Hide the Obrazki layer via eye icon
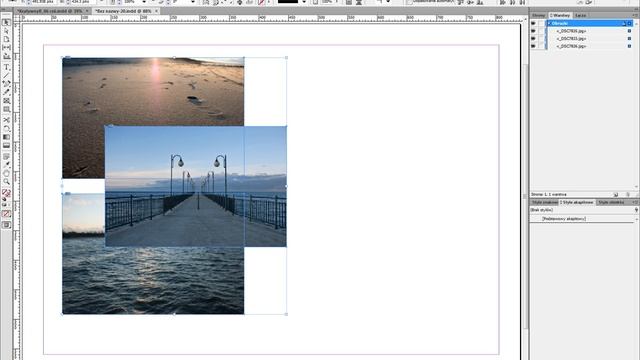 click(x=533, y=24)
